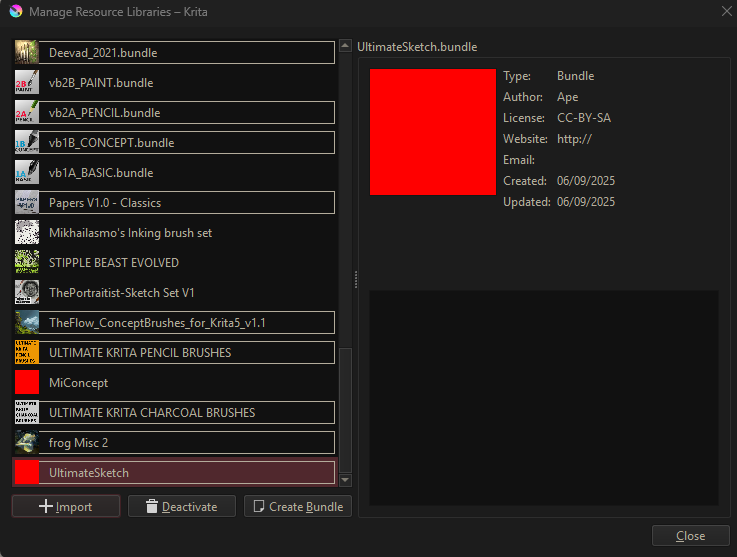
Task: Pick the STIPPLE BEAST EVOLVED library
Action: point(174,262)
